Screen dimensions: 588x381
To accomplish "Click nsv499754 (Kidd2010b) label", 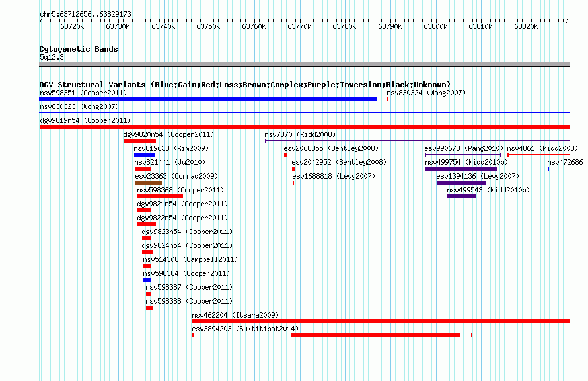I will (466, 162).
